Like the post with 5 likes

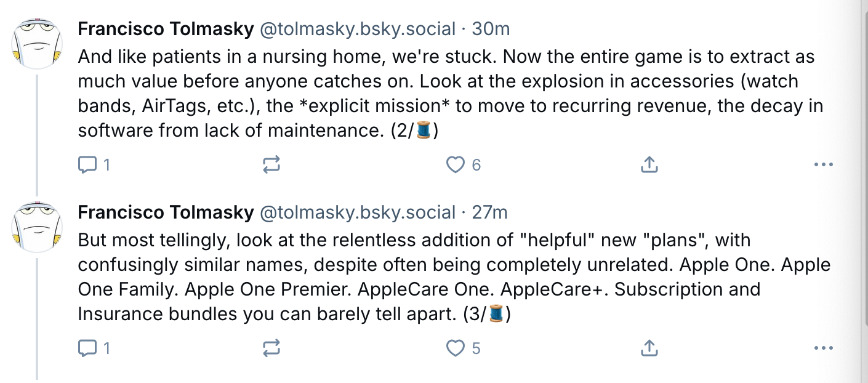tap(456, 349)
